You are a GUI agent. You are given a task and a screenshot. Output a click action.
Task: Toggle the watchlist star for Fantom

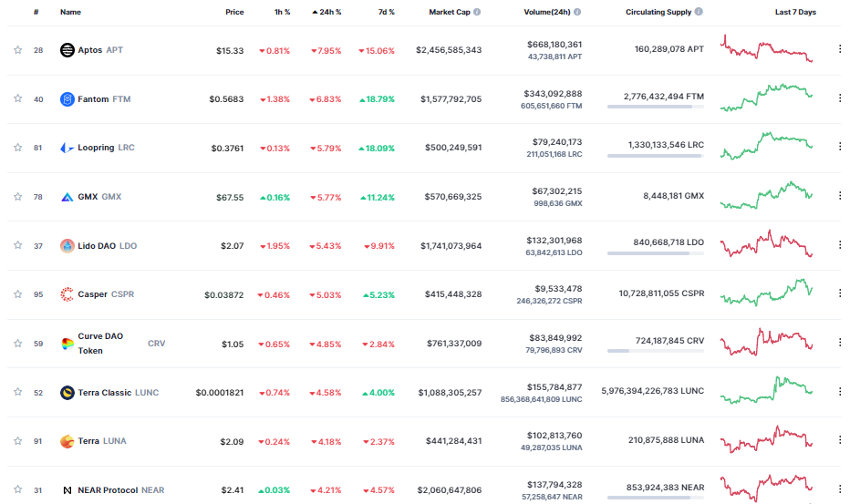tap(17, 99)
